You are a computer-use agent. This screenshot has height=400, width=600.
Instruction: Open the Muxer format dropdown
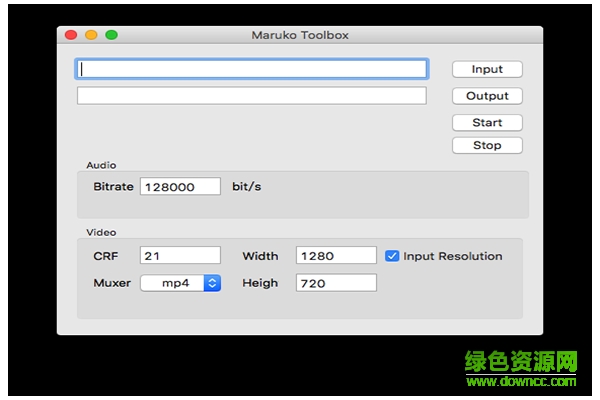(x=180, y=283)
